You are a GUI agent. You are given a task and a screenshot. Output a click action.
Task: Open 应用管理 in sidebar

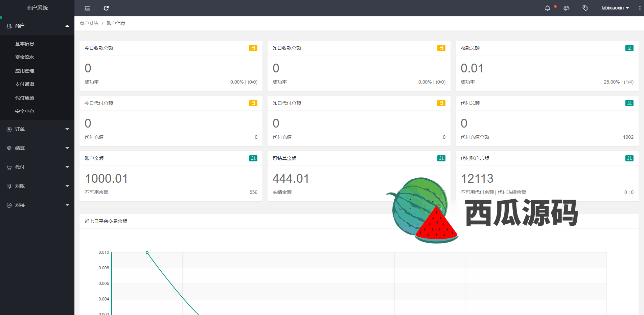tap(25, 71)
